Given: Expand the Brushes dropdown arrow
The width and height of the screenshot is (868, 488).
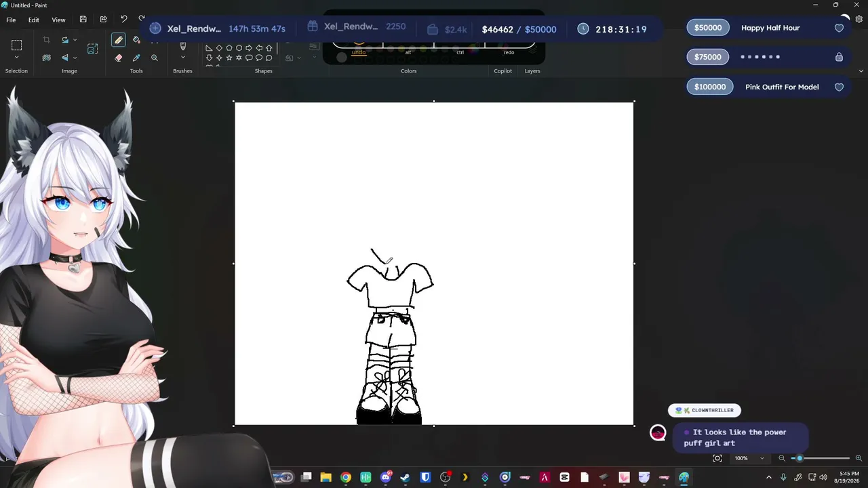Looking at the screenshot, I should tap(182, 58).
